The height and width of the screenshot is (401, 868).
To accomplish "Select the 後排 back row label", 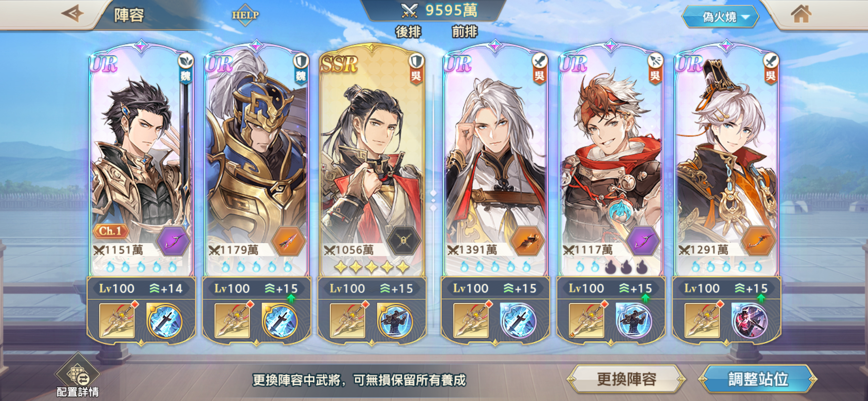I will click(408, 32).
